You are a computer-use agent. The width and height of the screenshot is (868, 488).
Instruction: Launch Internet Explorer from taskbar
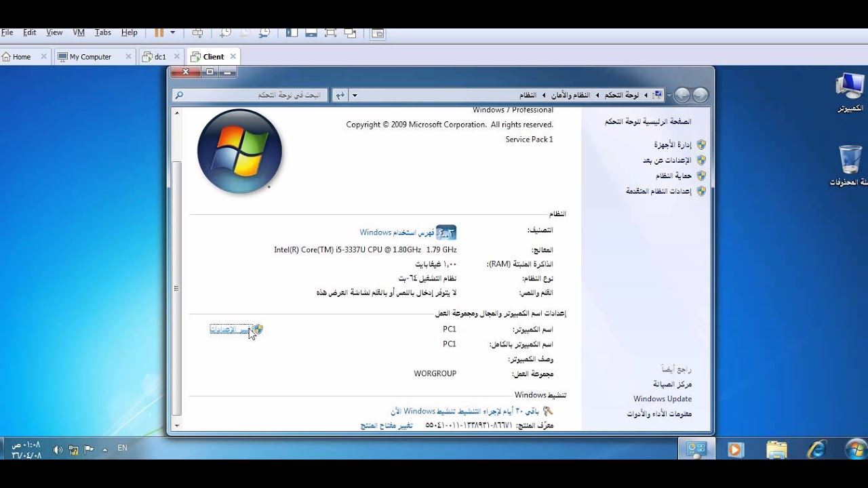[x=816, y=449]
